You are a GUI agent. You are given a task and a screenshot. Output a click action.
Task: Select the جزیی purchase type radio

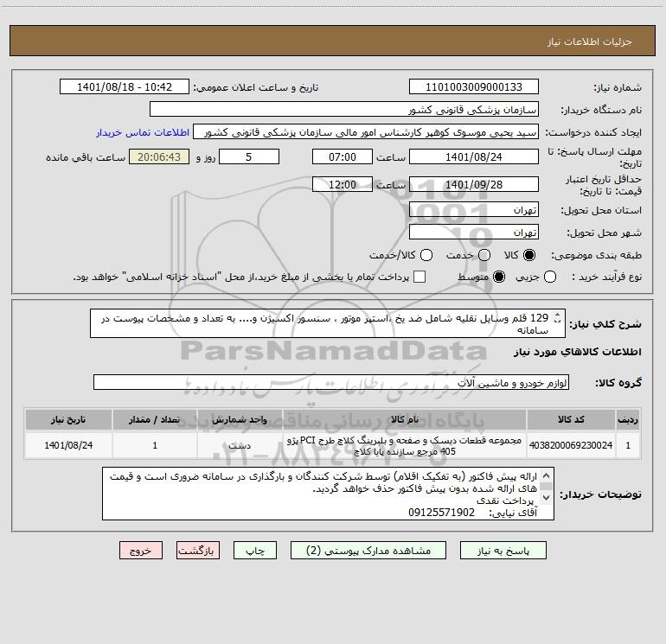click(550, 277)
